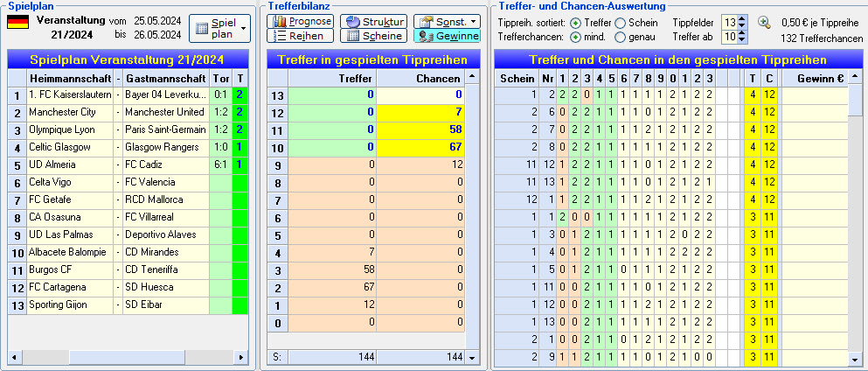868x371 pixels.
Task: Click the 1:0 score cell
Action: (221, 148)
